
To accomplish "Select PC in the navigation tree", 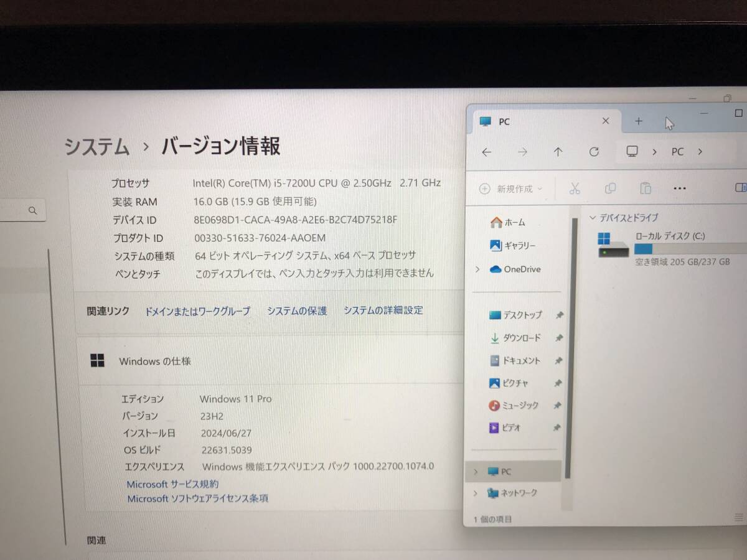I will tap(514, 472).
